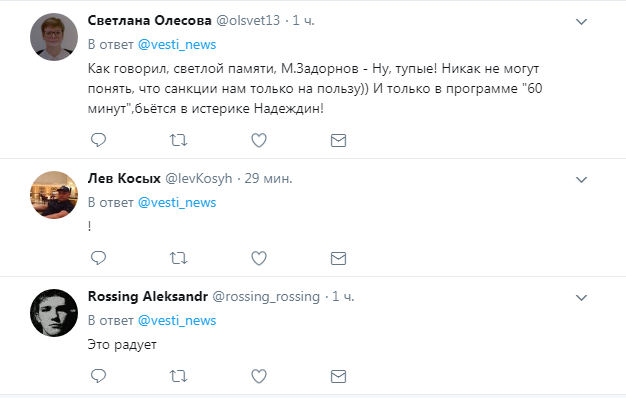Like Лев Косых's tweet
Screen dimensions: 626x398
(x=259, y=258)
